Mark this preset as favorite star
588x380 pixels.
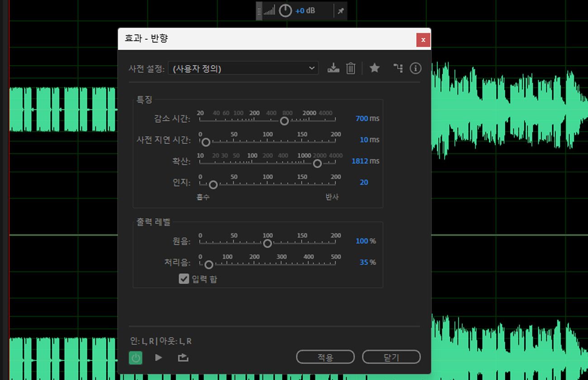(x=375, y=68)
